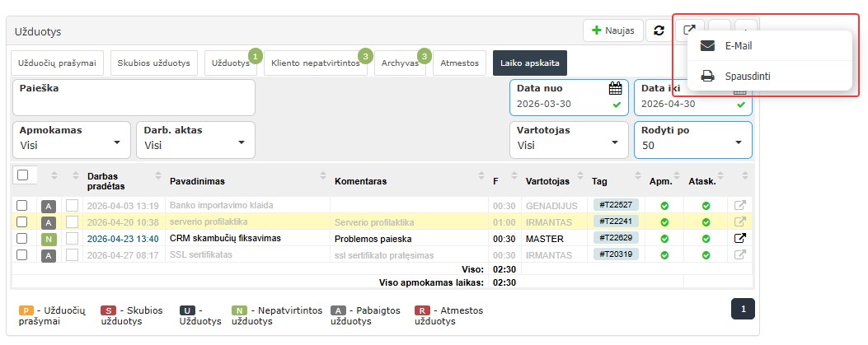
Task: Click Apm. green check in GENADIJUS row
Action: click(664, 206)
